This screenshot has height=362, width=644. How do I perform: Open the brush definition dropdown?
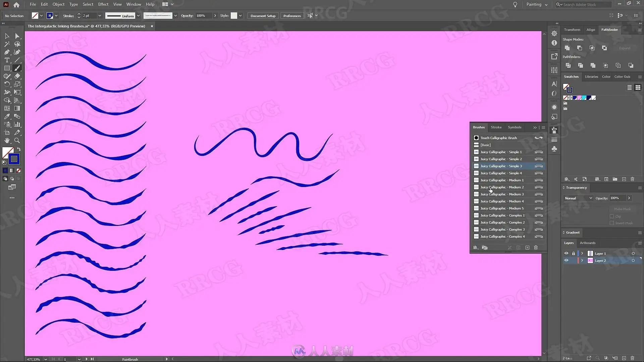pyautogui.click(x=175, y=16)
